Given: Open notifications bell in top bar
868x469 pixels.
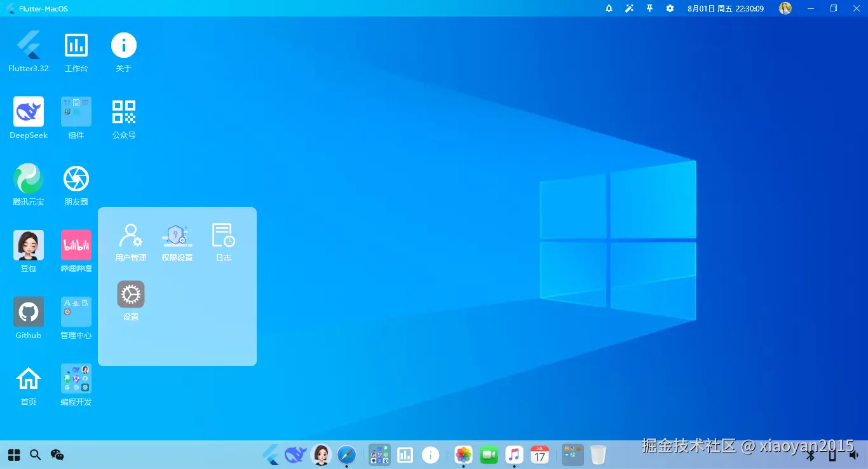Looking at the screenshot, I should coord(609,8).
